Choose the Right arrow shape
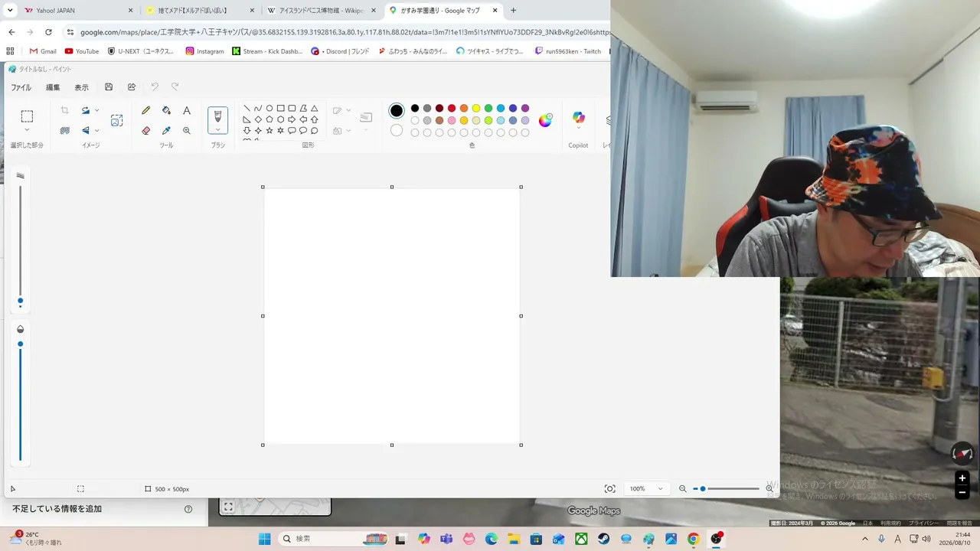The height and width of the screenshot is (551, 980). click(x=292, y=119)
